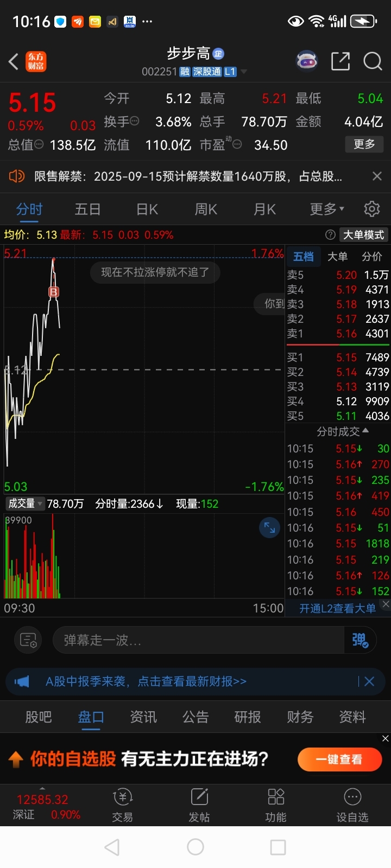Tap the B buy marker on the chart

coord(54,292)
